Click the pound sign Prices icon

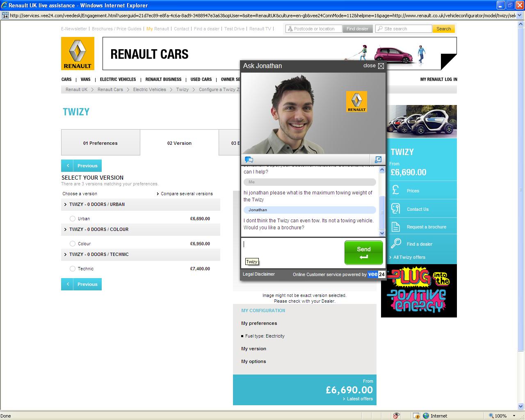pyautogui.click(x=395, y=190)
